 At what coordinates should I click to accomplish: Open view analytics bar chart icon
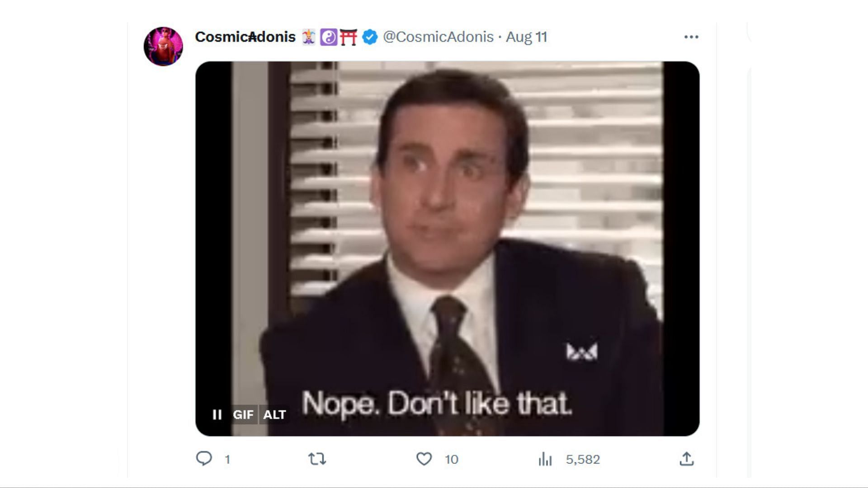tap(545, 459)
